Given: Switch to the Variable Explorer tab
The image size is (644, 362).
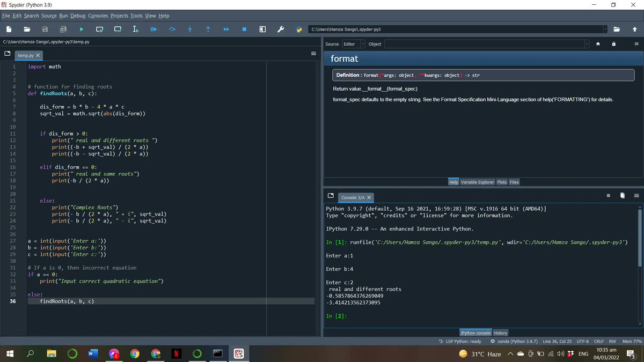Looking at the screenshot, I should (477, 182).
